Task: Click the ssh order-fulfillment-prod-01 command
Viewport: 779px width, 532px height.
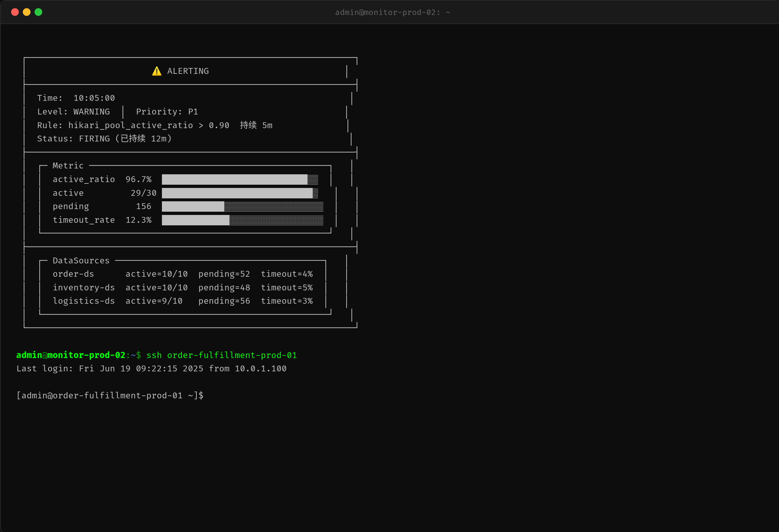Action: [x=221, y=355]
